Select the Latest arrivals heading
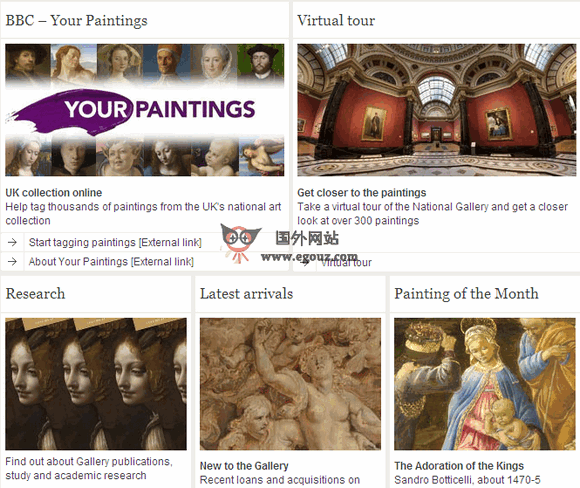The height and width of the screenshot is (488, 580). tap(246, 294)
